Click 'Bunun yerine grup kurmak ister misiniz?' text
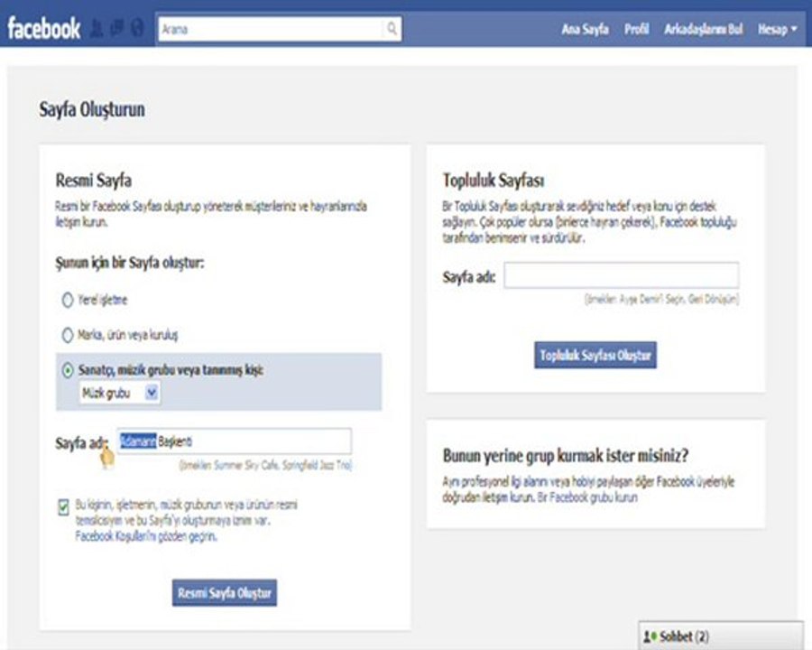This screenshot has width=812, height=650. (x=566, y=456)
